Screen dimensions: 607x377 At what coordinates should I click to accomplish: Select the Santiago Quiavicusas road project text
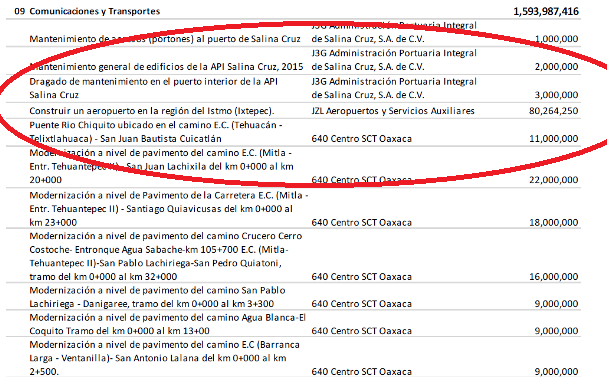[x=169, y=209]
